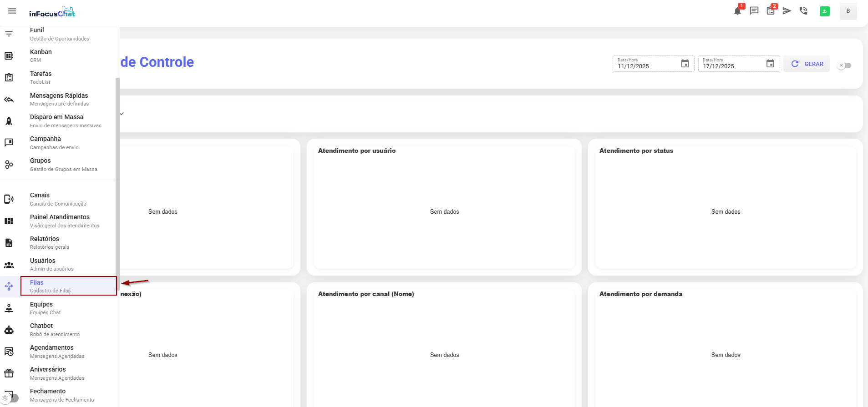Click the GERAR button
The height and width of the screenshot is (407, 868).
807,64
